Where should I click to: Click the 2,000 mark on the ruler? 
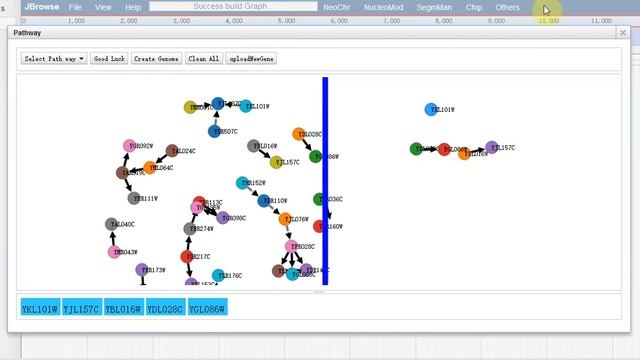pyautogui.click(x=129, y=21)
